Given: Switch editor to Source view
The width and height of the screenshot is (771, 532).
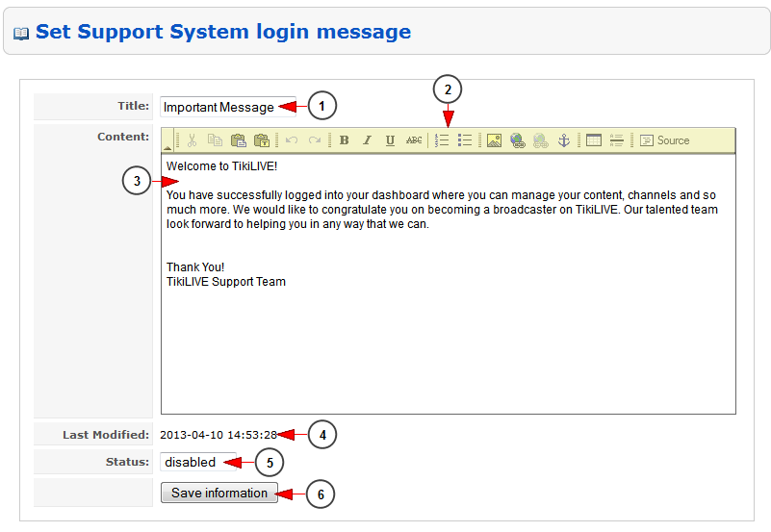Looking at the screenshot, I should pyautogui.click(x=664, y=140).
